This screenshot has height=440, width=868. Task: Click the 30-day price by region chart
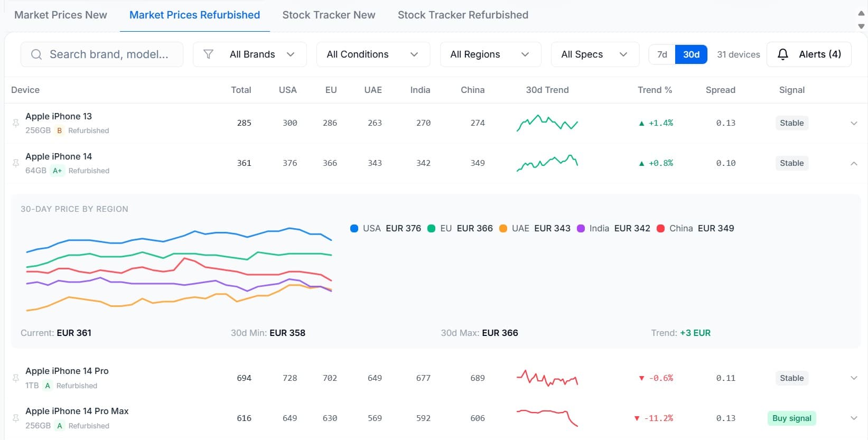(x=179, y=269)
